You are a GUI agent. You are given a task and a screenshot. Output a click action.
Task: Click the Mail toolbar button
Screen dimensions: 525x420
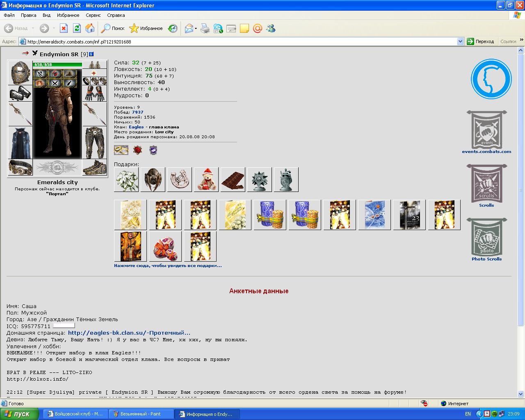coord(189,28)
